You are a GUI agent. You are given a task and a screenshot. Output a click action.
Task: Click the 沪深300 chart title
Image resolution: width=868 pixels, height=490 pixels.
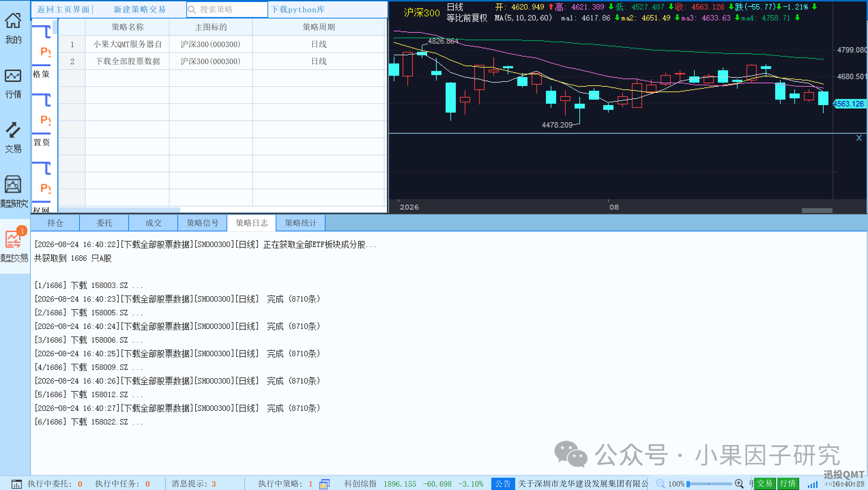422,13
